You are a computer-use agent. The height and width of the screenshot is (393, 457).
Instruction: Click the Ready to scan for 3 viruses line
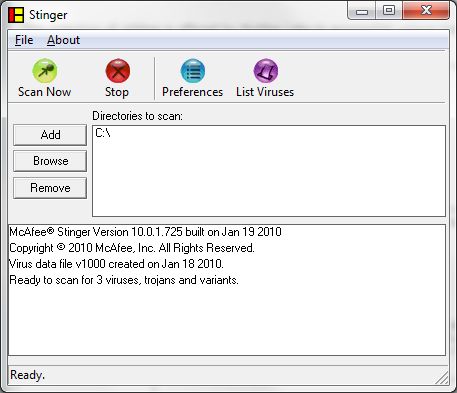coord(124,280)
